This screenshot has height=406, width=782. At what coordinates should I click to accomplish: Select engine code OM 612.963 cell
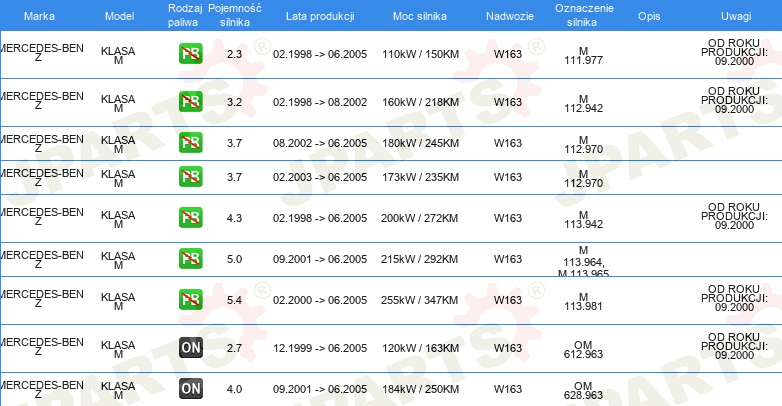click(584, 350)
